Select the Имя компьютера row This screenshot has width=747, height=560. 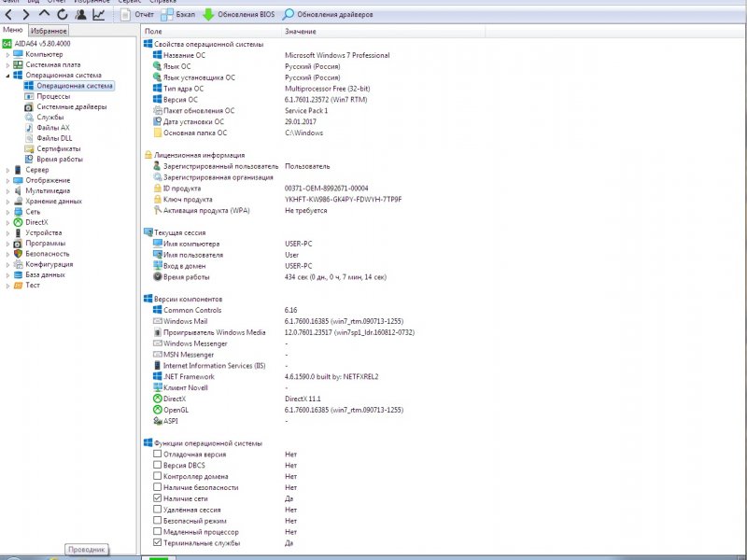(233, 244)
